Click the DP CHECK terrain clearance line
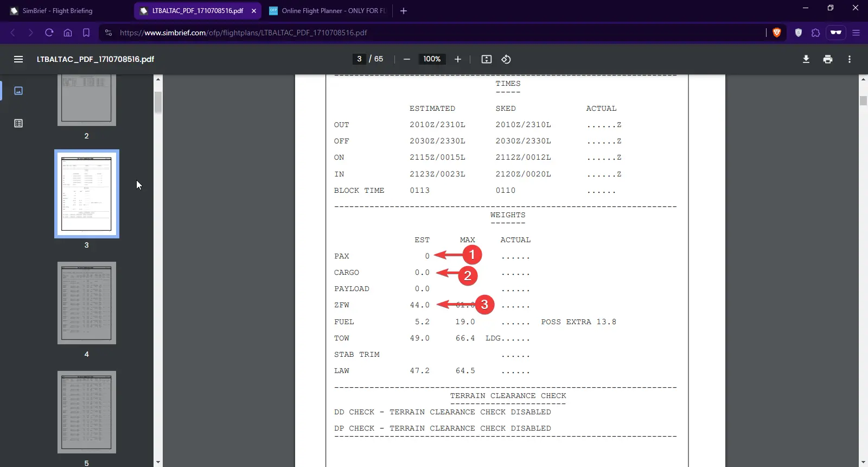 point(443,428)
